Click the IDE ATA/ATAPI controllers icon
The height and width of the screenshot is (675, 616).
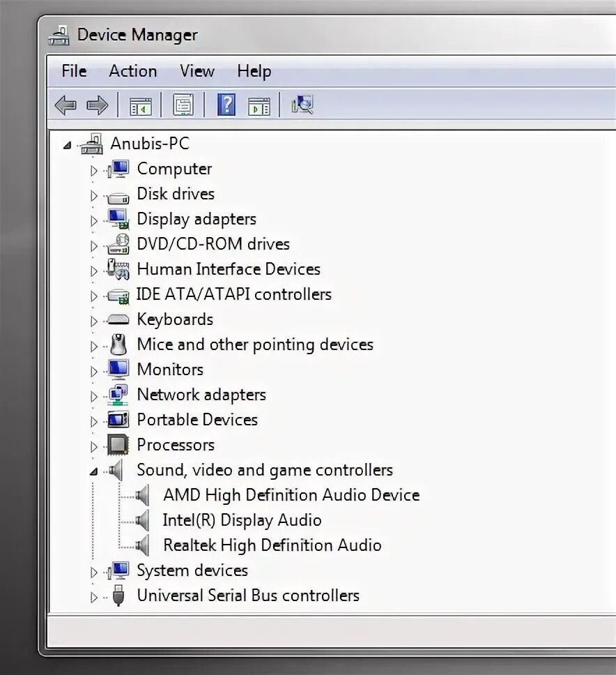click(118, 296)
